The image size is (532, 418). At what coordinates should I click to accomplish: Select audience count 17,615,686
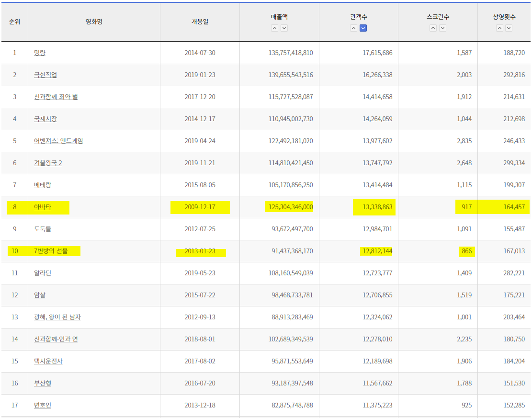click(377, 53)
